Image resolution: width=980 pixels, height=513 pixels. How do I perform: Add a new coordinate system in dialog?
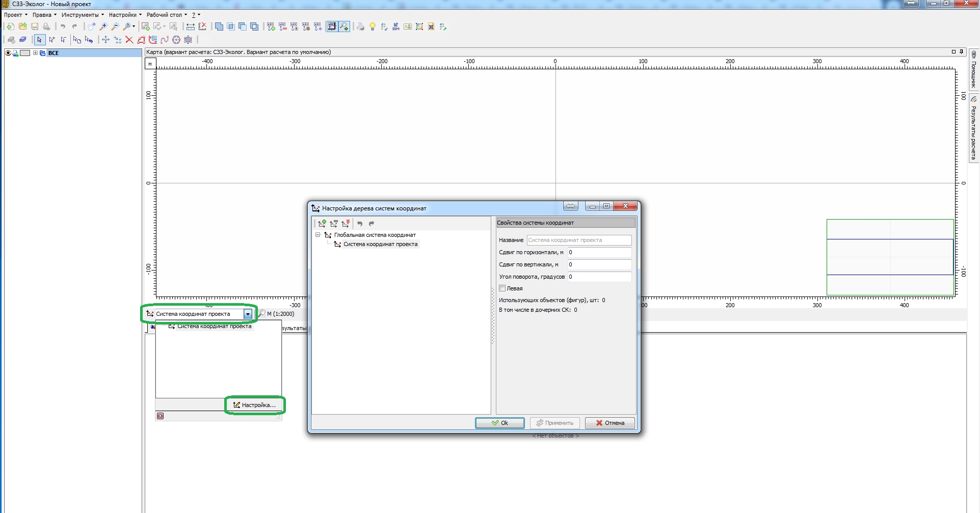(x=322, y=224)
